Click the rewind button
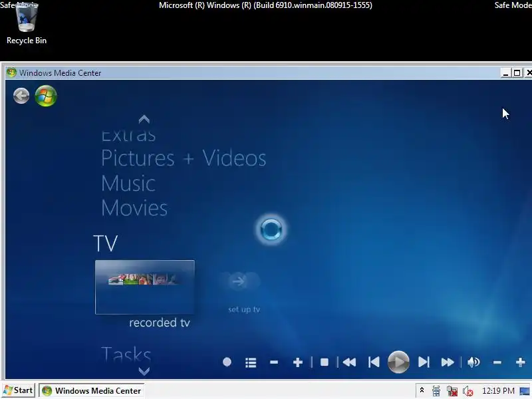The height and width of the screenshot is (399, 532). pos(349,362)
